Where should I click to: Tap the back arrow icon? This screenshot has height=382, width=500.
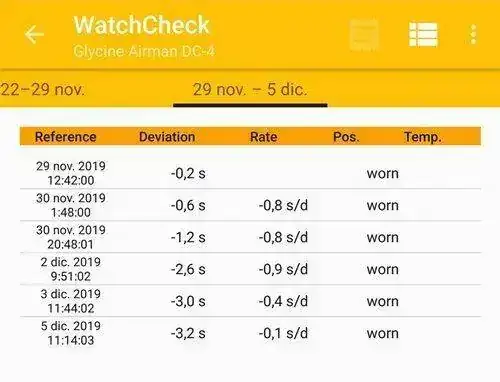pos(34,34)
